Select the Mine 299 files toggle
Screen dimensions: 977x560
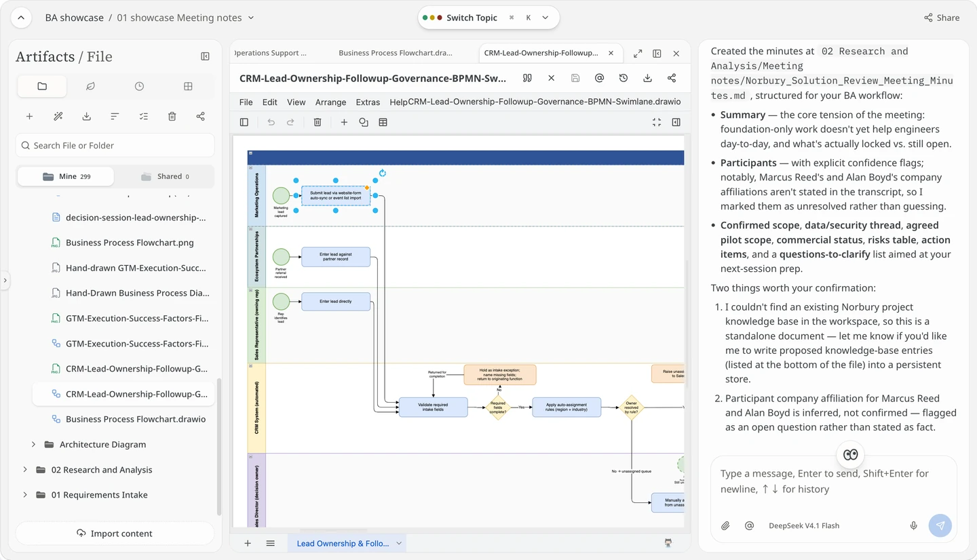(66, 176)
